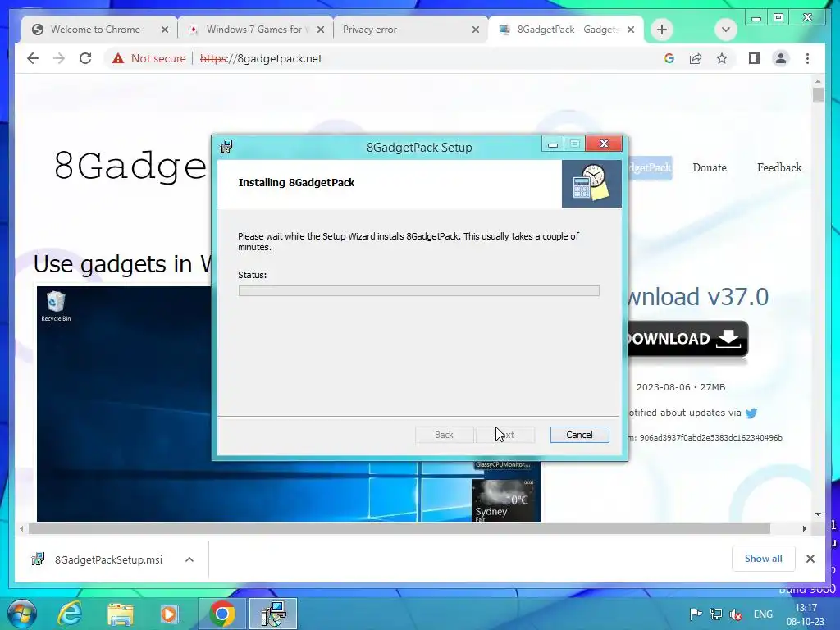
Task: Click the 8GadgetPack site logo heading
Action: [130, 165]
